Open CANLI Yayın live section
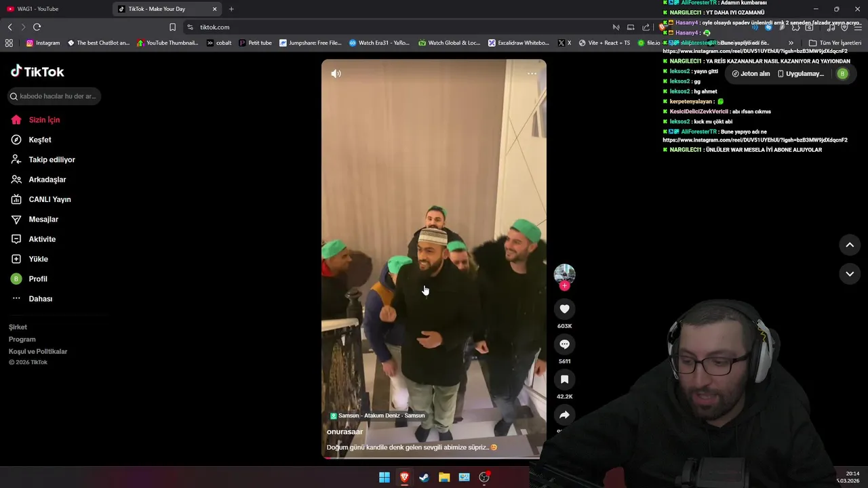Image resolution: width=868 pixels, height=488 pixels. pyautogui.click(x=41, y=199)
